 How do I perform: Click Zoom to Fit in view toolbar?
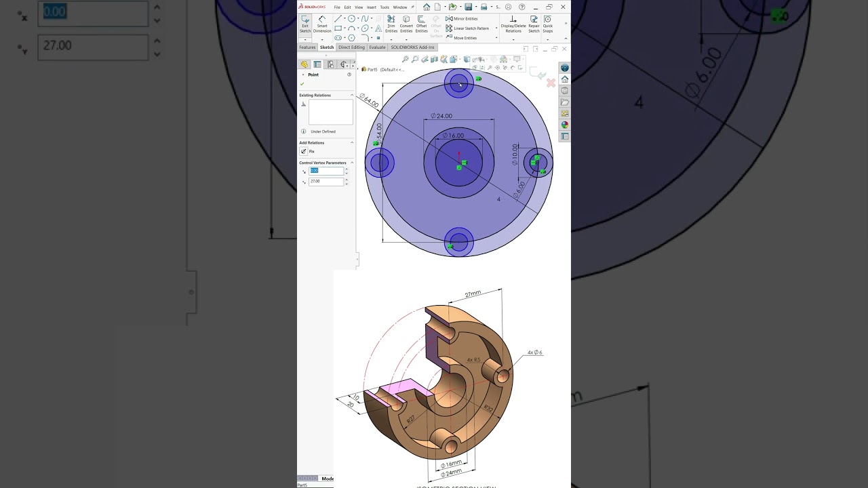click(x=406, y=59)
